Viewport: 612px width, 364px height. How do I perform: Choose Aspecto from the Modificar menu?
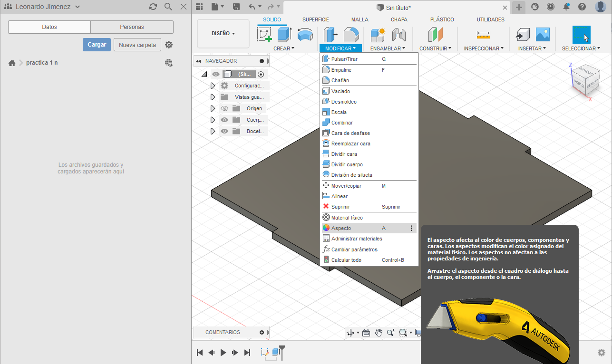341,228
